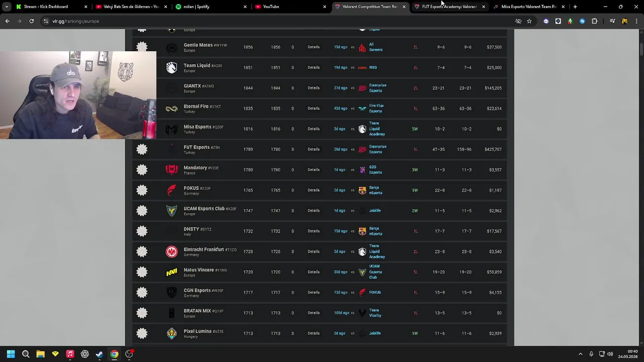Click the tracking protection eye icon
Screen dimensions: 644x362
pyautogui.click(x=518, y=21)
